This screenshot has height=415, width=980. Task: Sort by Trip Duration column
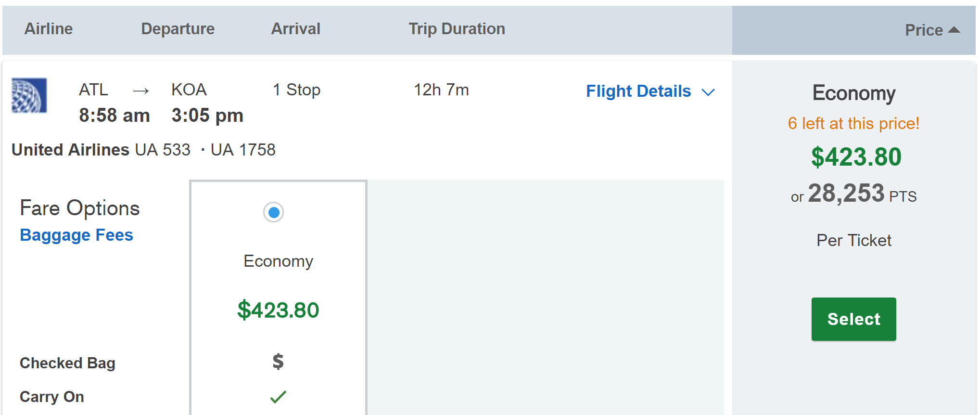click(457, 29)
